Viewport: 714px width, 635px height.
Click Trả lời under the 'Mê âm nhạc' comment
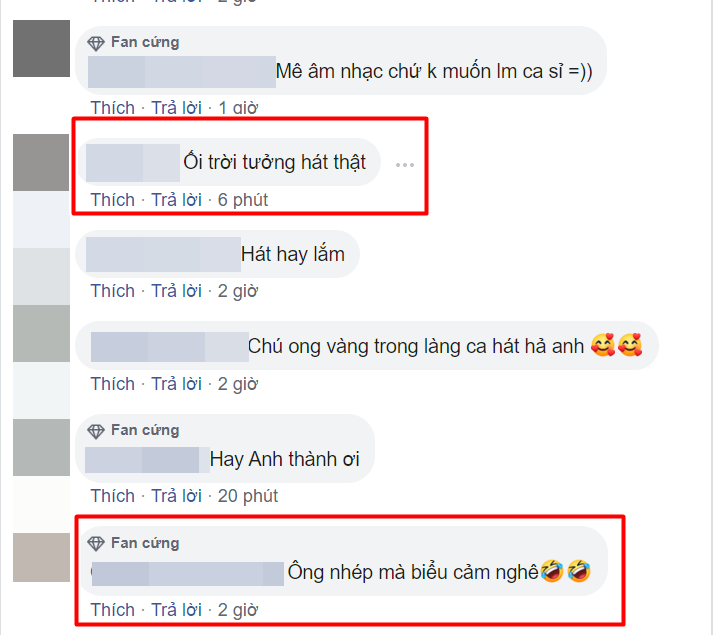coord(176,108)
